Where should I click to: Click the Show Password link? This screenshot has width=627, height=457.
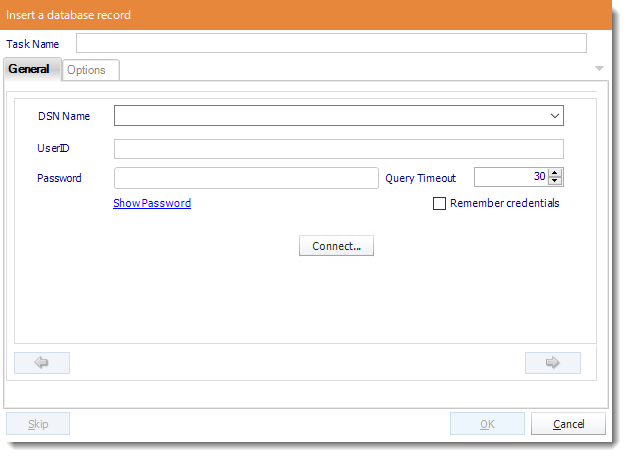152,203
